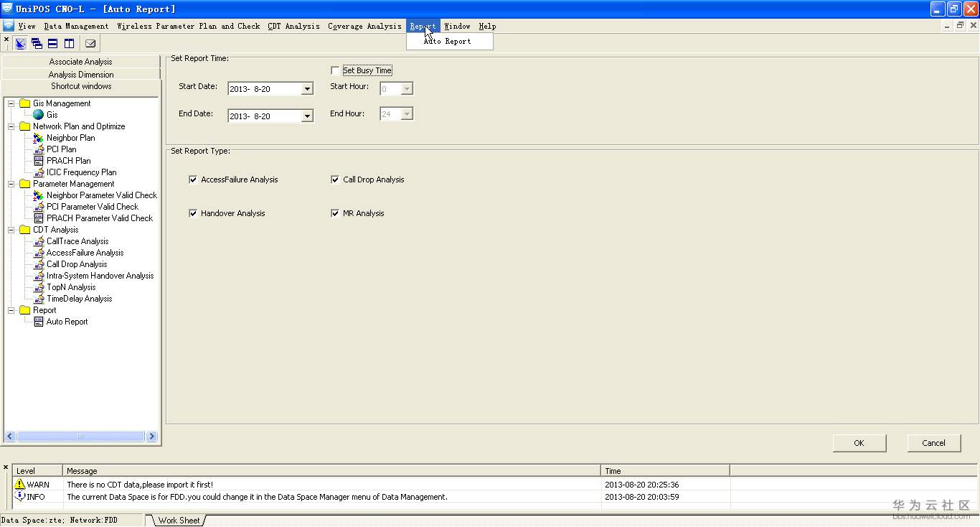Image resolution: width=980 pixels, height=527 pixels.
Task: Click the OK button
Action: click(x=859, y=443)
